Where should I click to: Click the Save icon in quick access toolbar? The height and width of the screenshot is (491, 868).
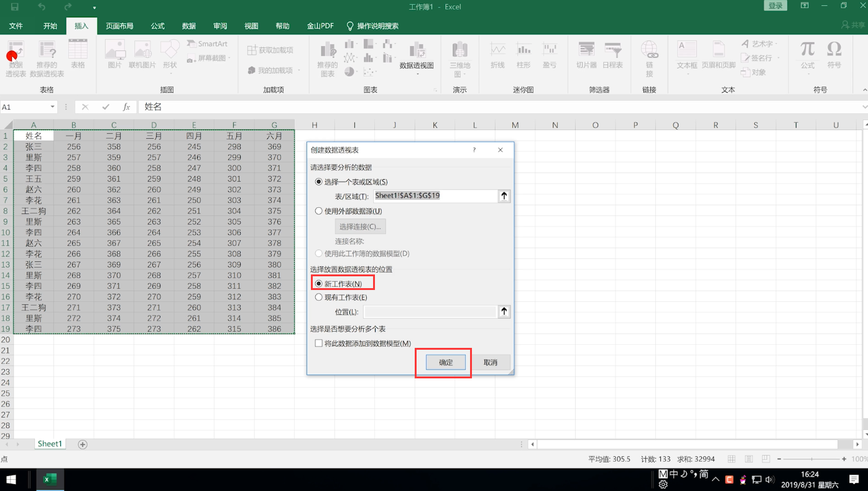[15, 7]
